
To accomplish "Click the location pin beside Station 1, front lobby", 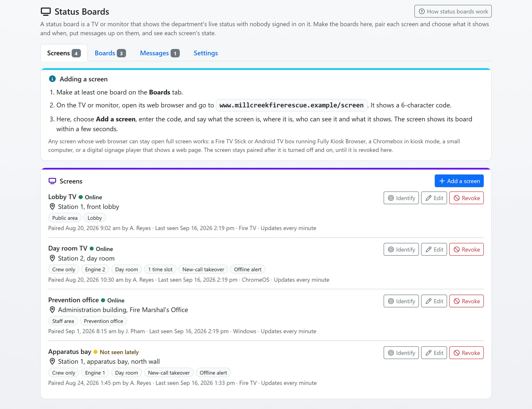I will tap(52, 207).
